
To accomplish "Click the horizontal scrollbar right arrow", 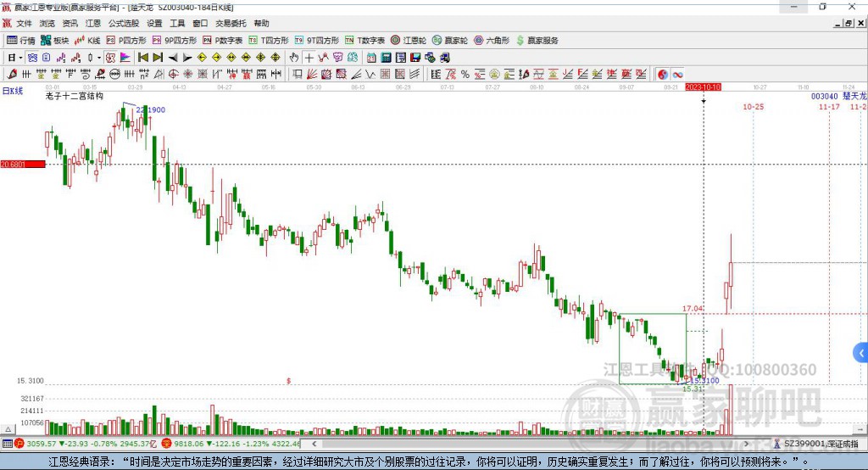I will click(x=746, y=444).
